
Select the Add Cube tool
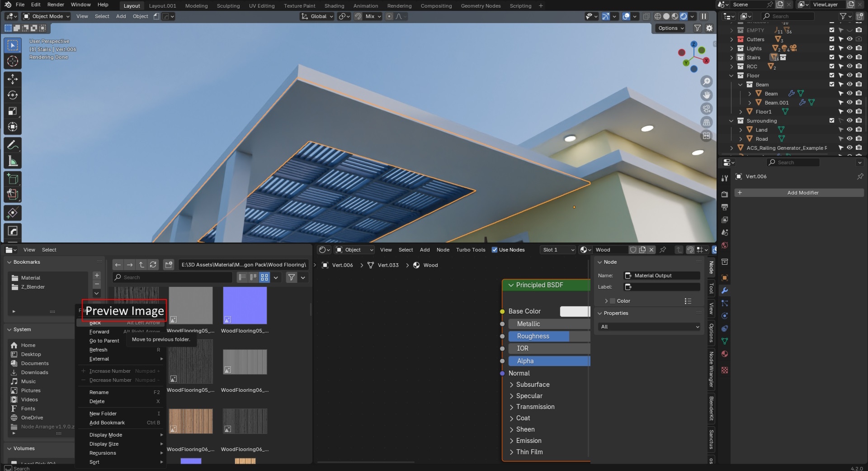pyautogui.click(x=13, y=179)
